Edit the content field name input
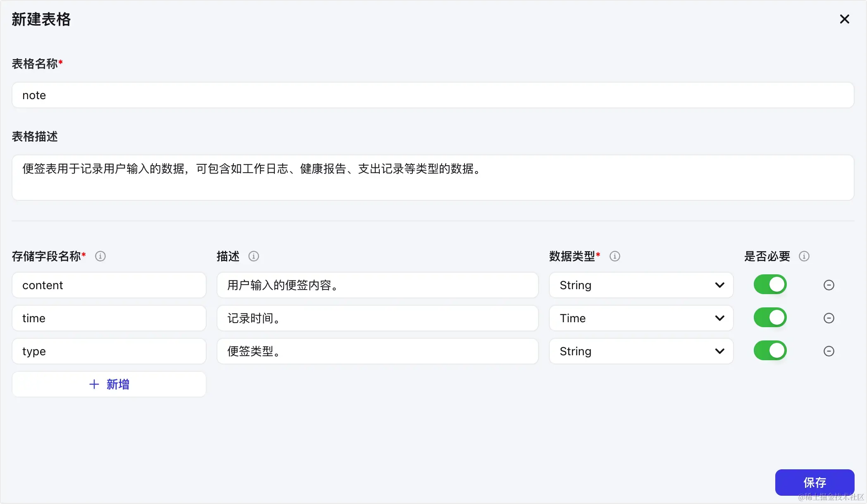The height and width of the screenshot is (504, 867). (x=109, y=285)
